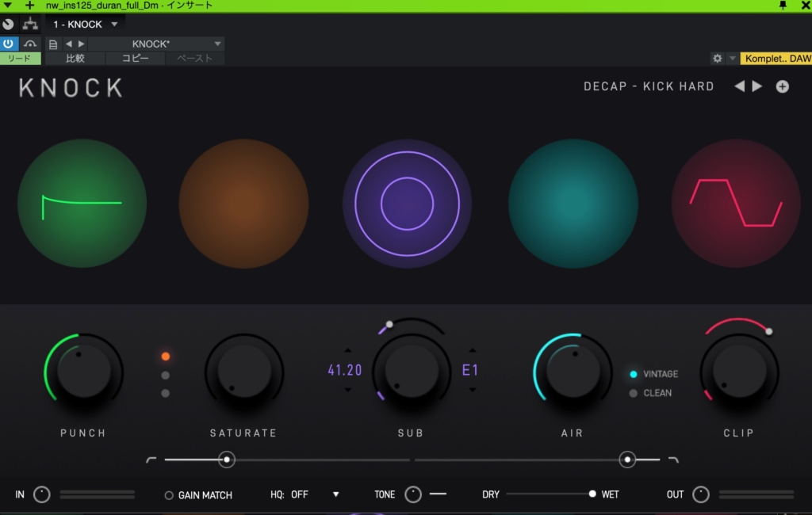Click the green Punch envelope orb
The height and width of the screenshot is (515, 812).
(x=82, y=204)
